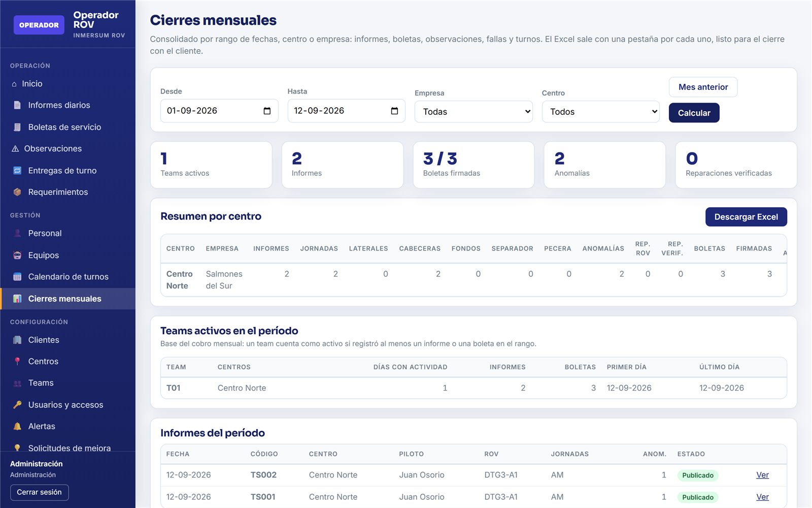Click the Personal user icon
Viewport: 812px width, 508px height.
tap(17, 233)
